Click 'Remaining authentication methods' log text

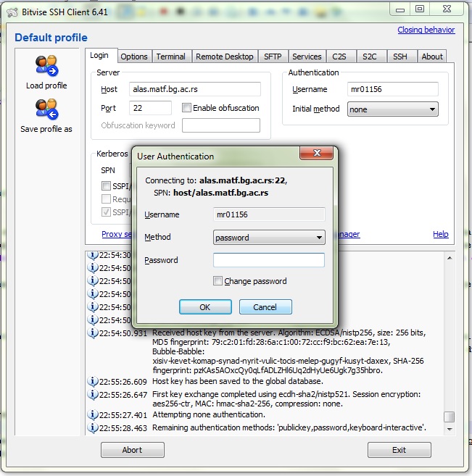click(x=289, y=427)
